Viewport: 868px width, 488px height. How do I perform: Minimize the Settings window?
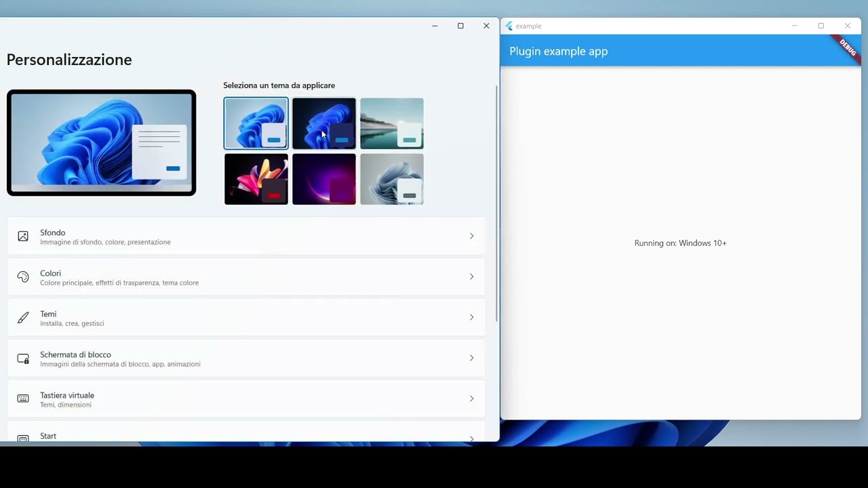(435, 26)
